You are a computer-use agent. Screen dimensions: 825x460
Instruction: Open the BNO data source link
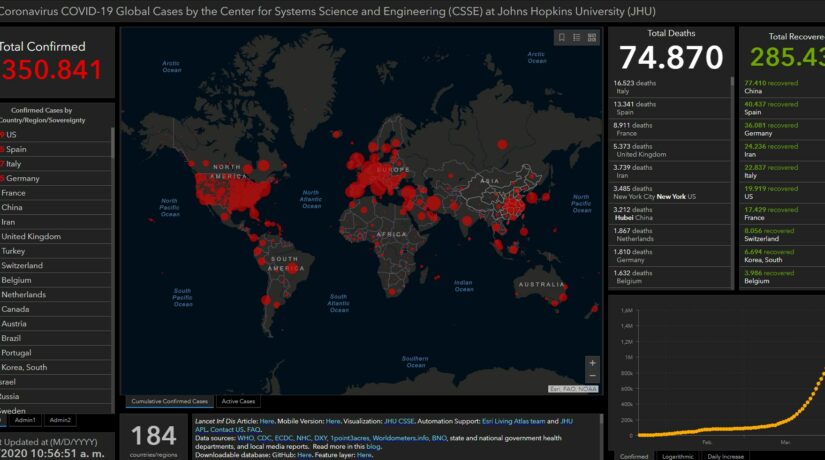coord(439,438)
